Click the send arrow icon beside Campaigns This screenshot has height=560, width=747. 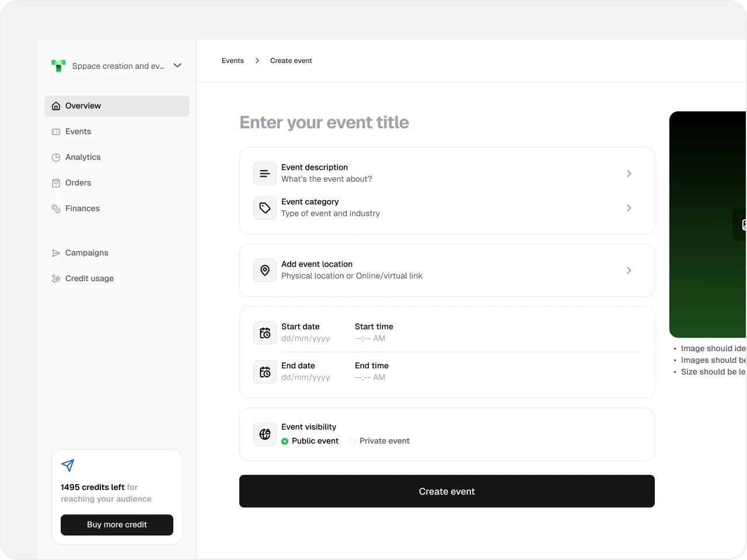(x=56, y=253)
